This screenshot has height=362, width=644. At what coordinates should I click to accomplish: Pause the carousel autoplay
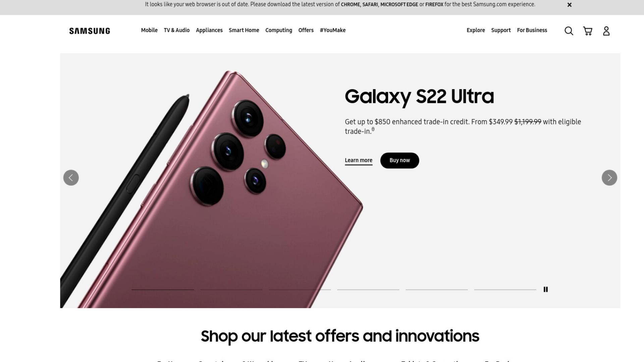click(x=545, y=289)
